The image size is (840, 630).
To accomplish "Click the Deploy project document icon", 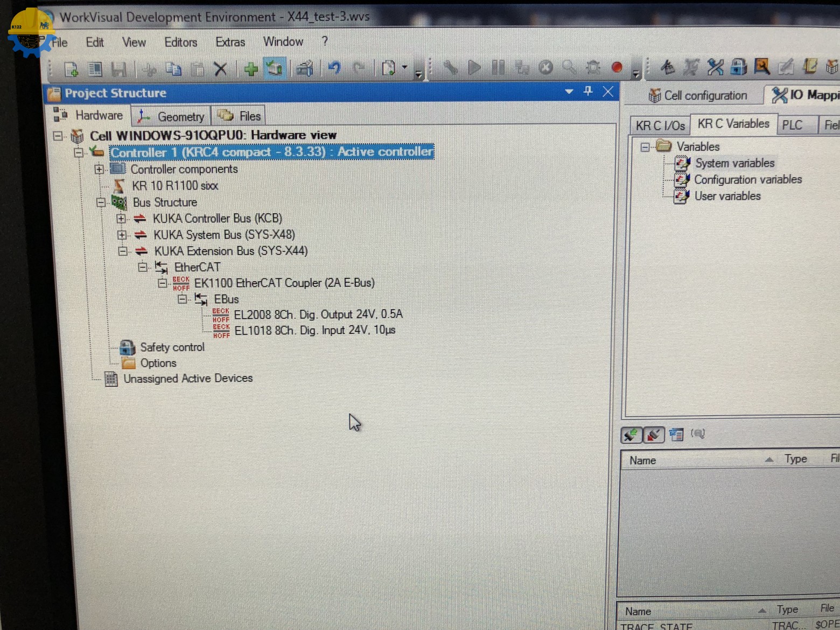I will 388,68.
